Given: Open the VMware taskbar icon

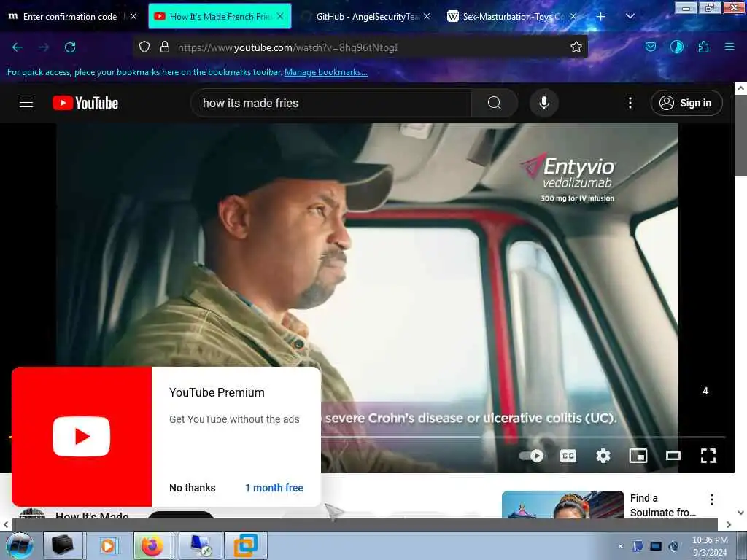Looking at the screenshot, I should click(x=246, y=545).
